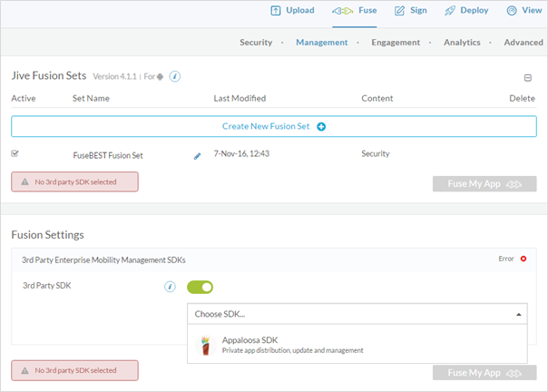This screenshot has height=392, width=548.
Task: Click the Delete column header
Action: (522, 98)
